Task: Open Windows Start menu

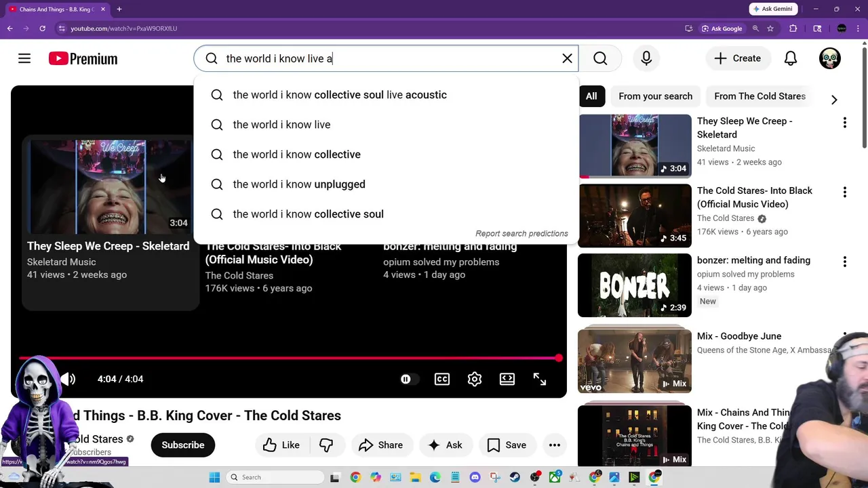Action: click(x=214, y=477)
